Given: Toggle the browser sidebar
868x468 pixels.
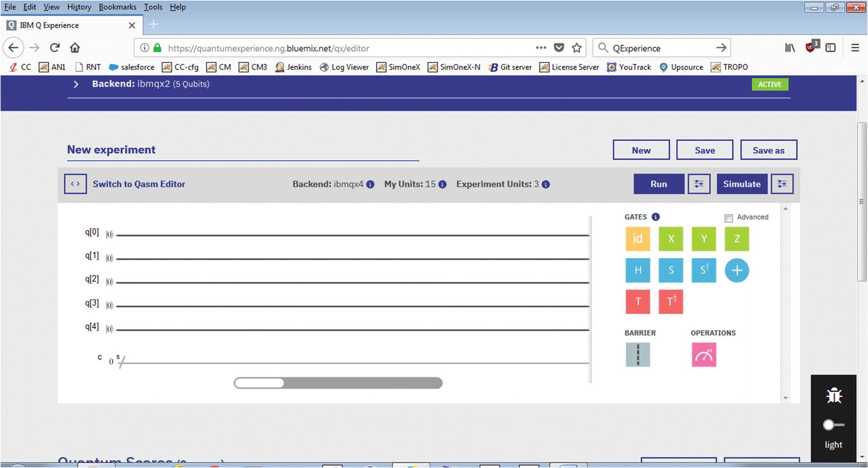Looking at the screenshot, I should coord(831,48).
